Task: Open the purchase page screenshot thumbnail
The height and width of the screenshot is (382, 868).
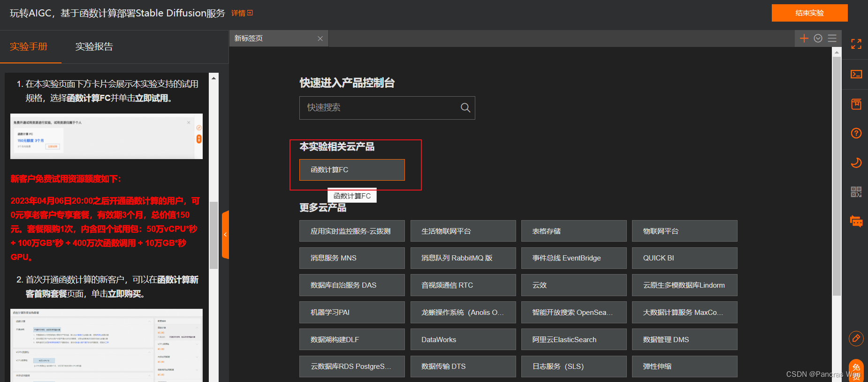Action: point(107,345)
